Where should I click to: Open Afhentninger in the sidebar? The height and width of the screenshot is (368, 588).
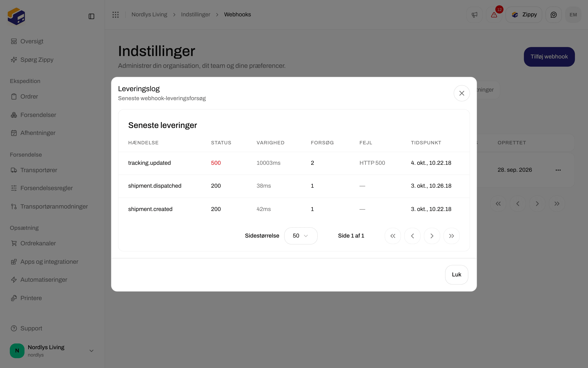pos(52,133)
